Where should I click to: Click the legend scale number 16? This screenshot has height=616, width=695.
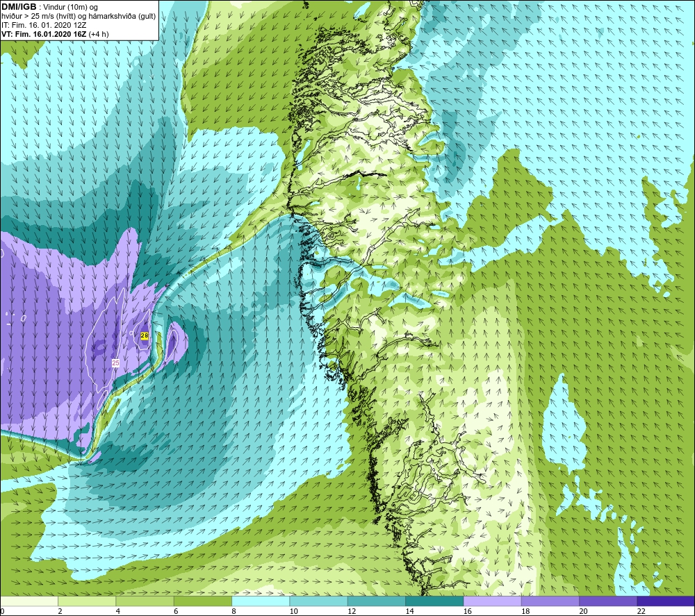[468, 611]
